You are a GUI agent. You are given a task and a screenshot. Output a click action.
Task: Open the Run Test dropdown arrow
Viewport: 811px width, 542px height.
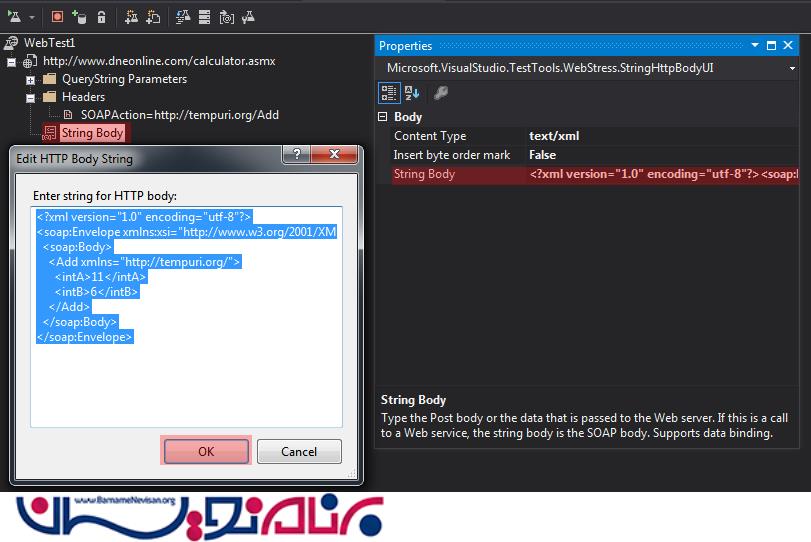[32, 17]
